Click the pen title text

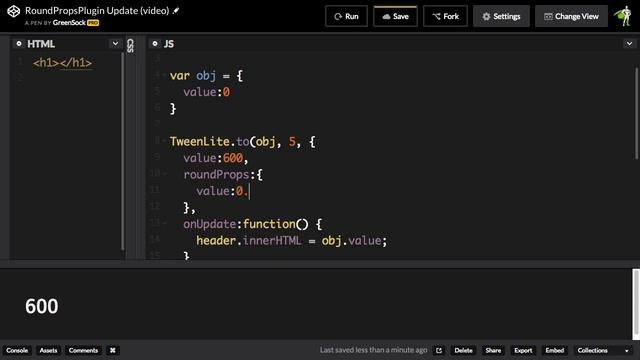pos(97,11)
